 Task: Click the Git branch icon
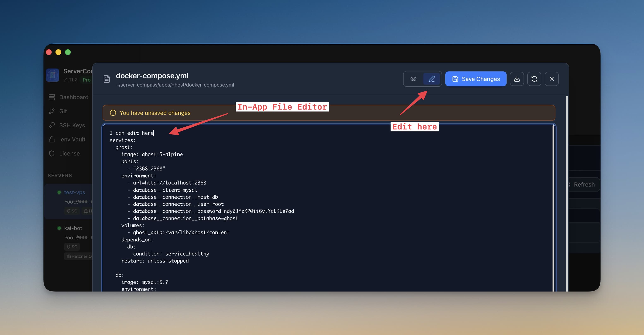[x=52, y=111]
